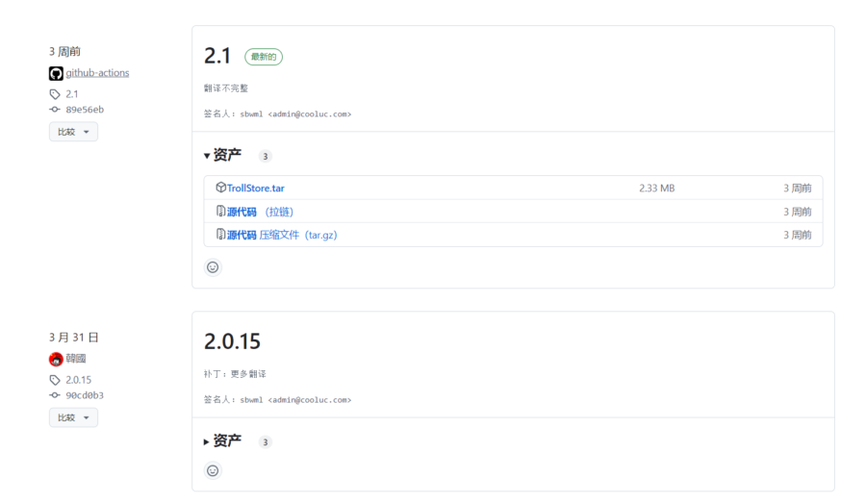866x504 pixels.
Task: Open the 比较 dropdown for release 2.0.15
Action: (73, 417)
